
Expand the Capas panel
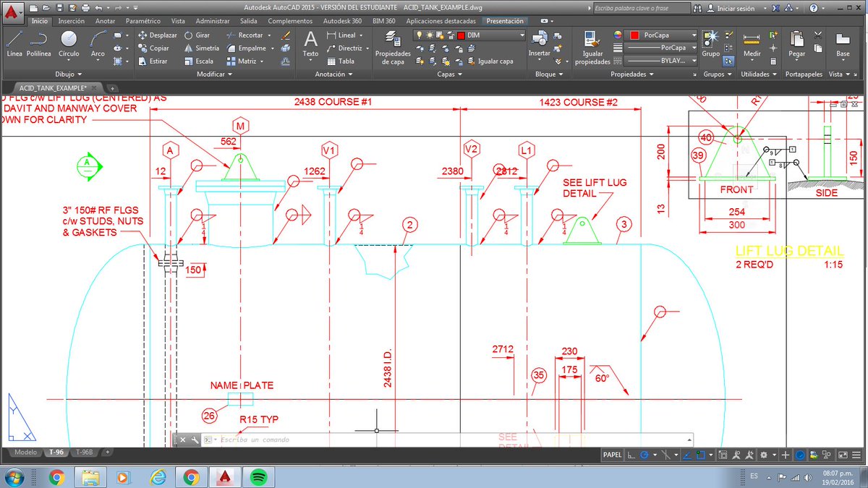coord(449,74)
